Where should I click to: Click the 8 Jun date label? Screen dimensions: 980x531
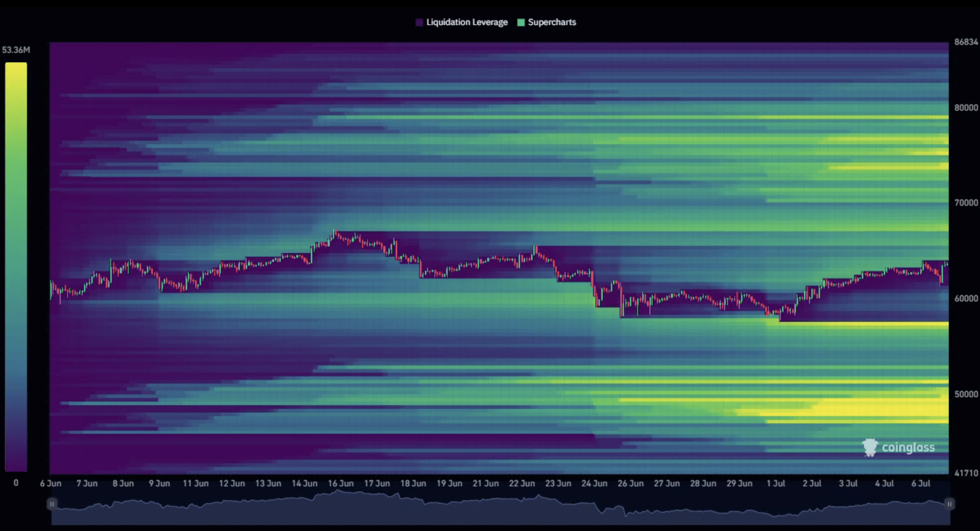(x=123, y=484)
